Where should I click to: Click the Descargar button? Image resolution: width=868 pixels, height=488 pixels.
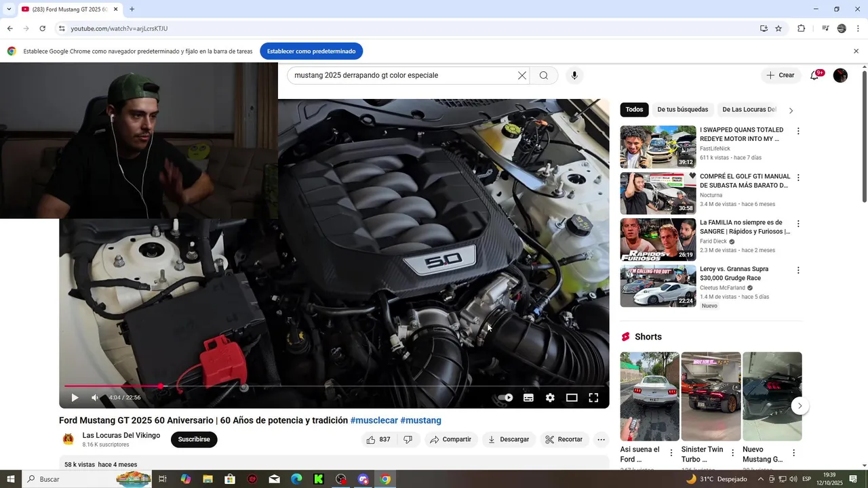coord(509,439)
